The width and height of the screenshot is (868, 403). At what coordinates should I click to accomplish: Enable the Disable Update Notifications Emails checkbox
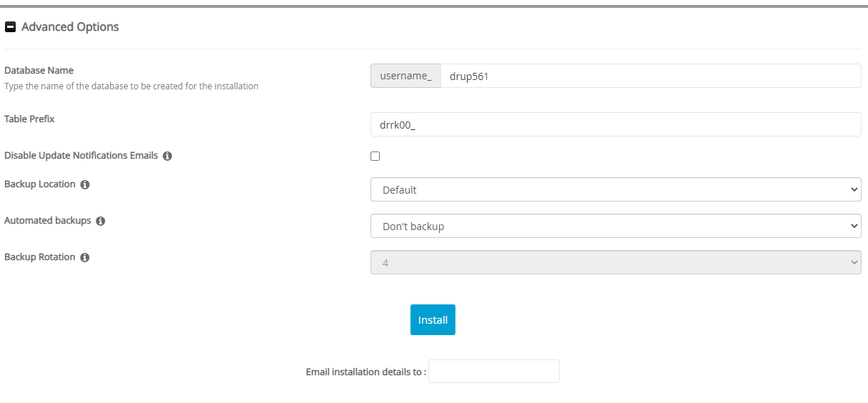tap(375, 156)
